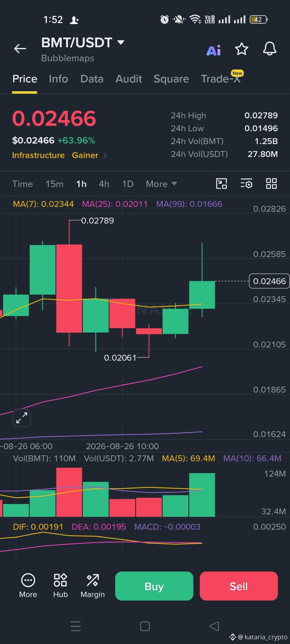This screenshot has width=290, height=644.
Task: Tap Vol(BMT): 110M label
Action: point(44,458)
